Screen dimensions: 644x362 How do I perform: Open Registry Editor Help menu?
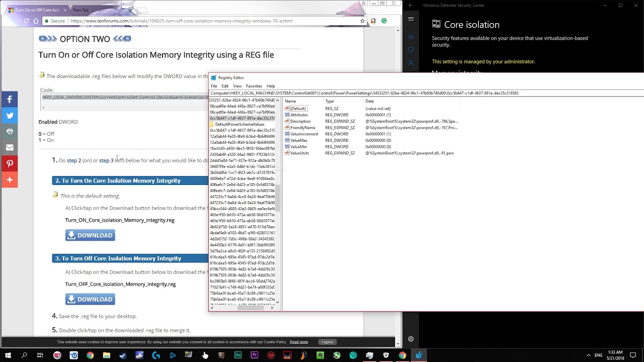point(271,86)
